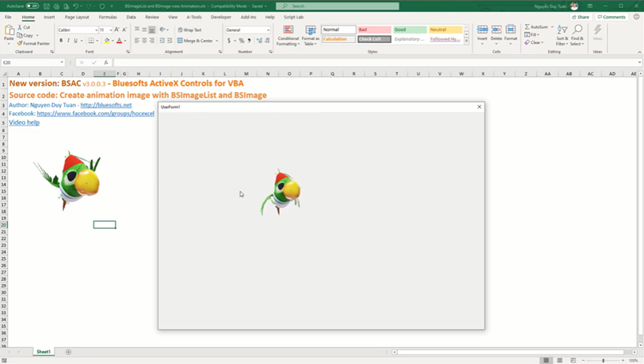Adjust the zoom slider in status bar
The width and height of the screenshot is (644, 364).
pyautogui.click(x=603, y=360)
